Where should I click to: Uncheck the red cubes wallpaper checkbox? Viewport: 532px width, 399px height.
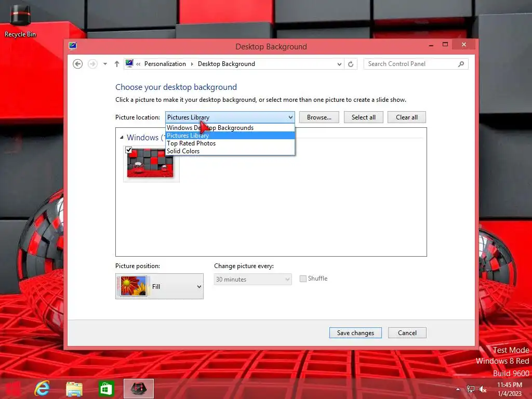(129, 150)
